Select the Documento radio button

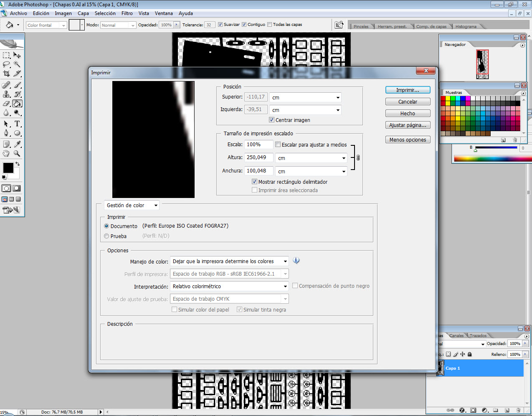click(106, 226)
